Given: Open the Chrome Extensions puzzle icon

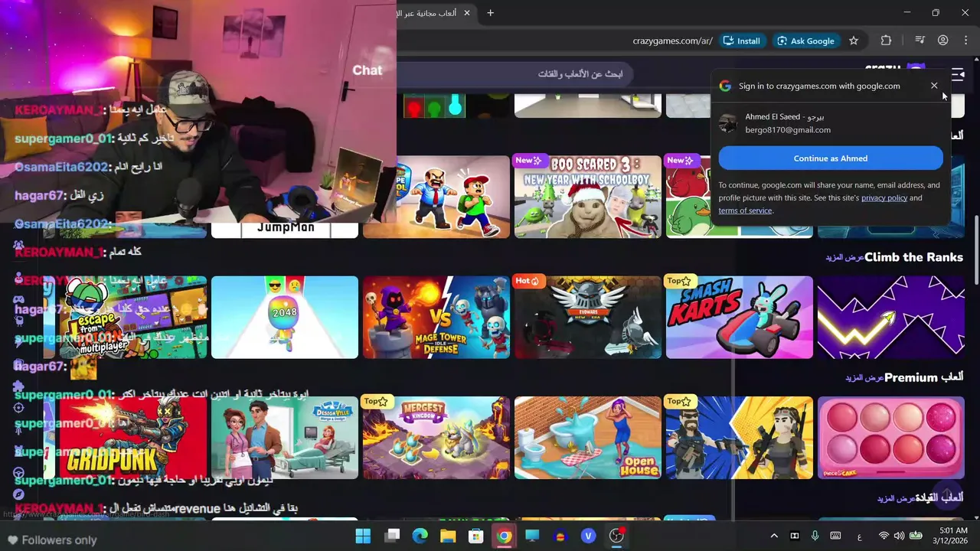Looking at the screenshot, I should pyautogui.click(x=886, y=41).
